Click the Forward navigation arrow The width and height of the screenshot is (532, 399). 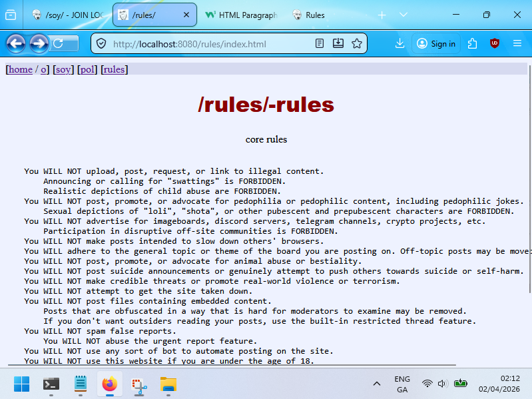(x=39, y=44)
